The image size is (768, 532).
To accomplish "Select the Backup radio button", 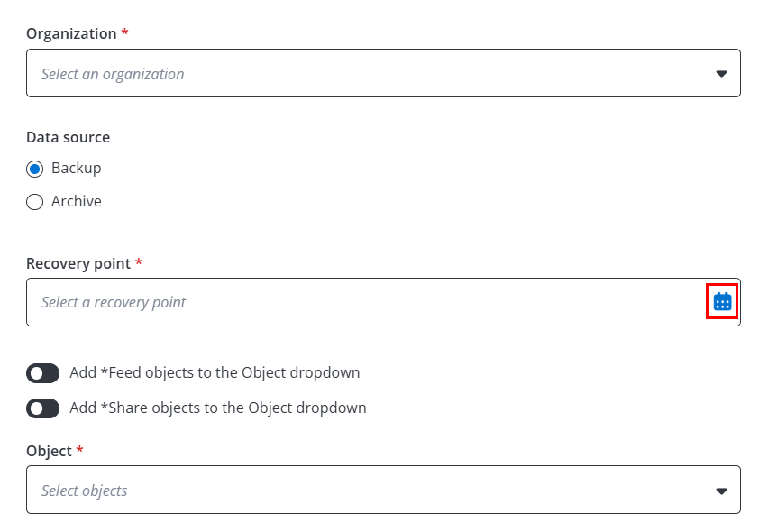I will (35, 169).
